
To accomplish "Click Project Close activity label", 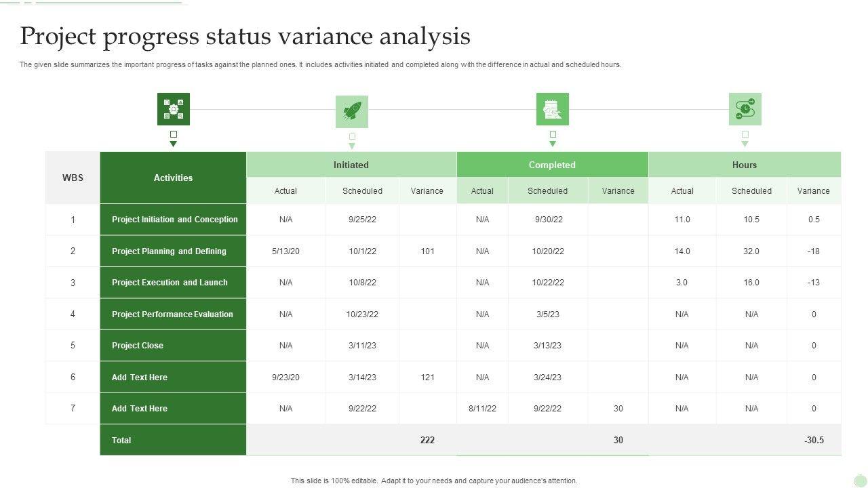I will point(138,346).
